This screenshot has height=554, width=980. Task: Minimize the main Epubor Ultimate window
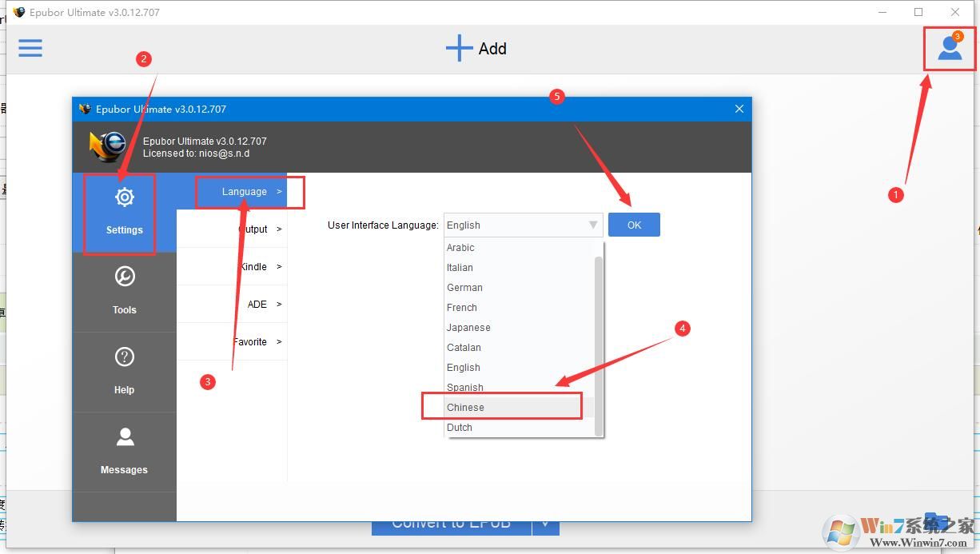882,12
